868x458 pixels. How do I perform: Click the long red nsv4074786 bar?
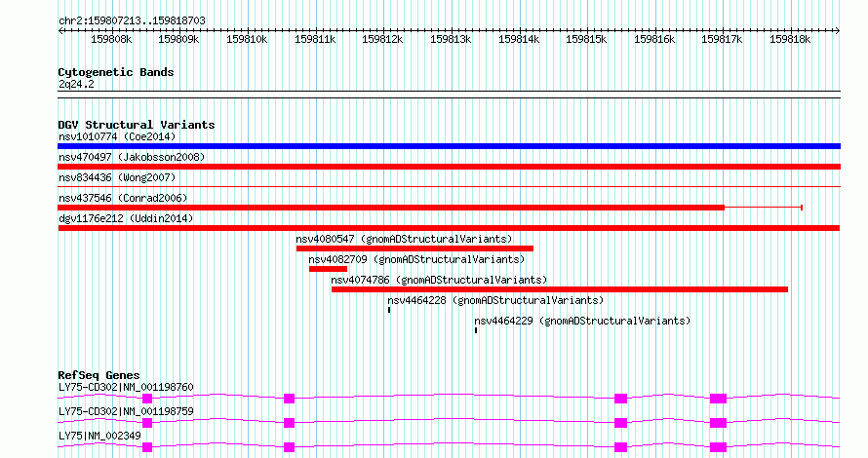560,289
